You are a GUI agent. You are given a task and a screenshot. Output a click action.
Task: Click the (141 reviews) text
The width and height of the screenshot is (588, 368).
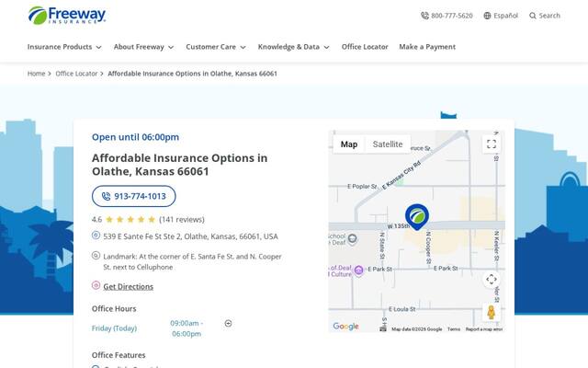pyautogui.click(x=182, y=220)
